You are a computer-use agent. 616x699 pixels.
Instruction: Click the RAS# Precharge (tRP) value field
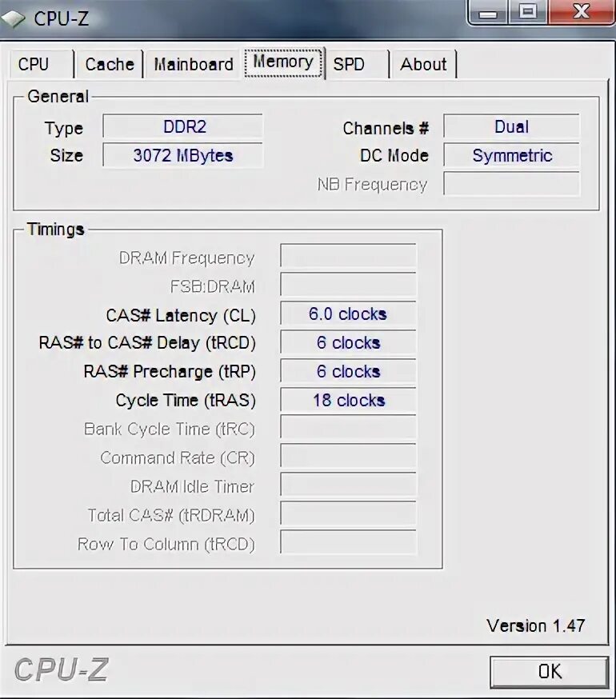click(x=348, y=371)
